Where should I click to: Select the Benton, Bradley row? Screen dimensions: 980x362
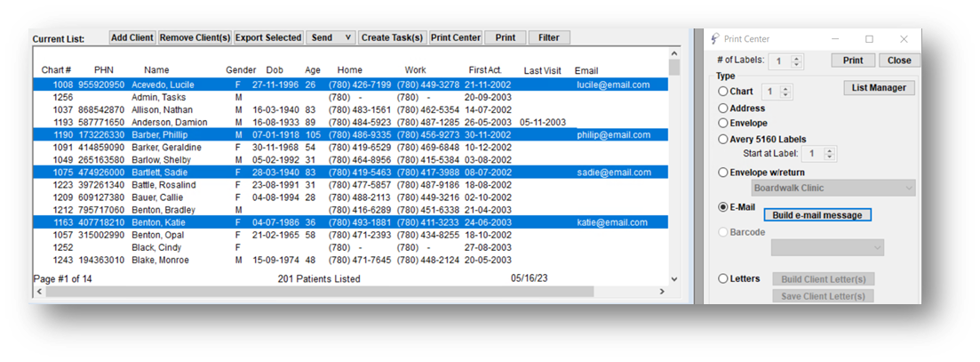click(350, 209)
